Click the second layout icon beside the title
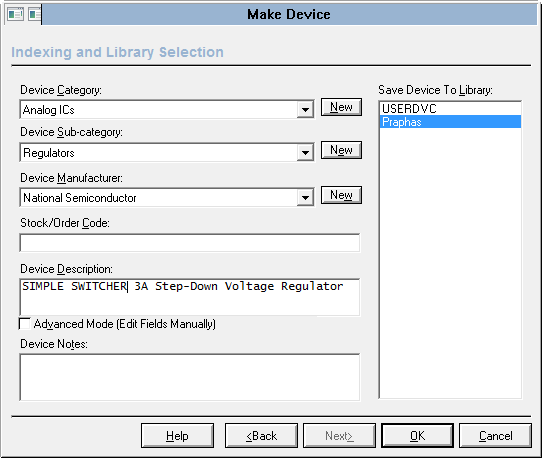The image size is (542, 458). pyautogui.click(x=35, y=15)
